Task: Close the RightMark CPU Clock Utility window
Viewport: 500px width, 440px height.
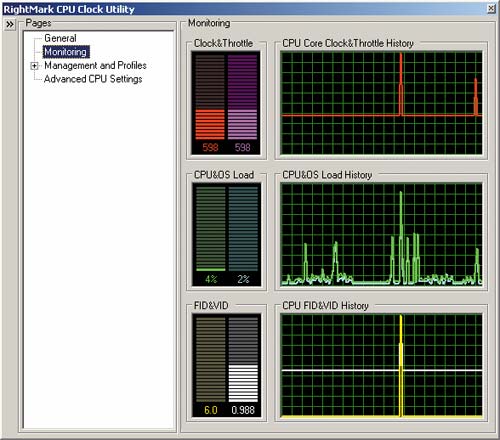Action: coord(491,9)
